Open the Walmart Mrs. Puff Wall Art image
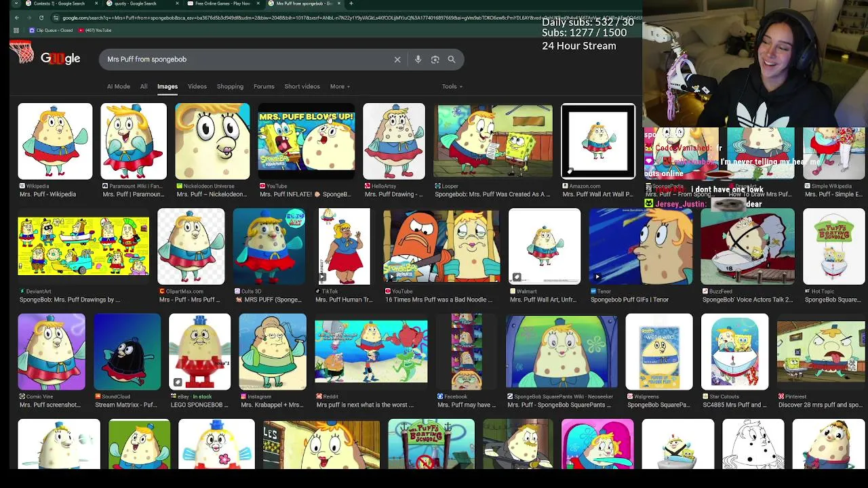The height and width of the screenshot is (488, 868). pyautogui.click(x=545, y=246)
